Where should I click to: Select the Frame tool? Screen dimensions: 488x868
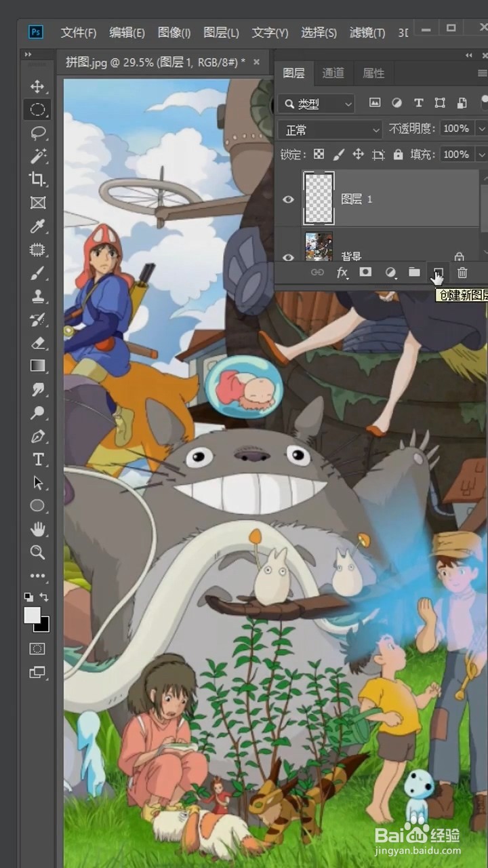pyautogui.click(x=37, y=203)
